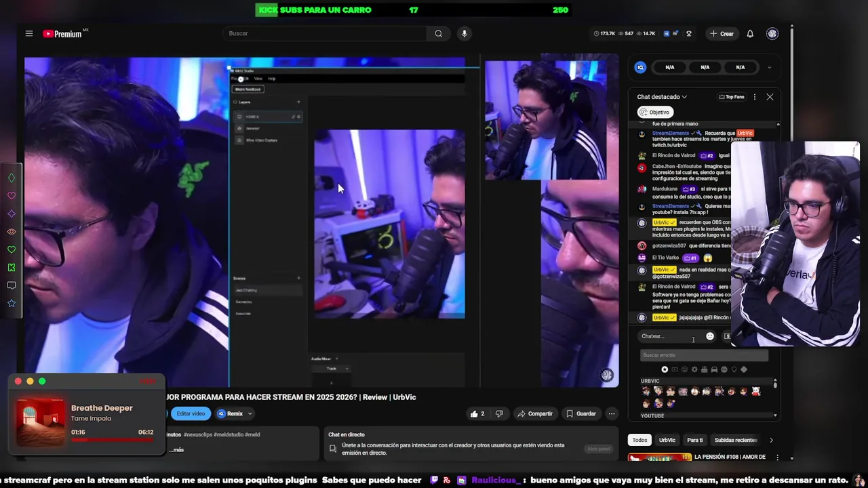Dislike the video with thumbs down

[x=499, y=413]
